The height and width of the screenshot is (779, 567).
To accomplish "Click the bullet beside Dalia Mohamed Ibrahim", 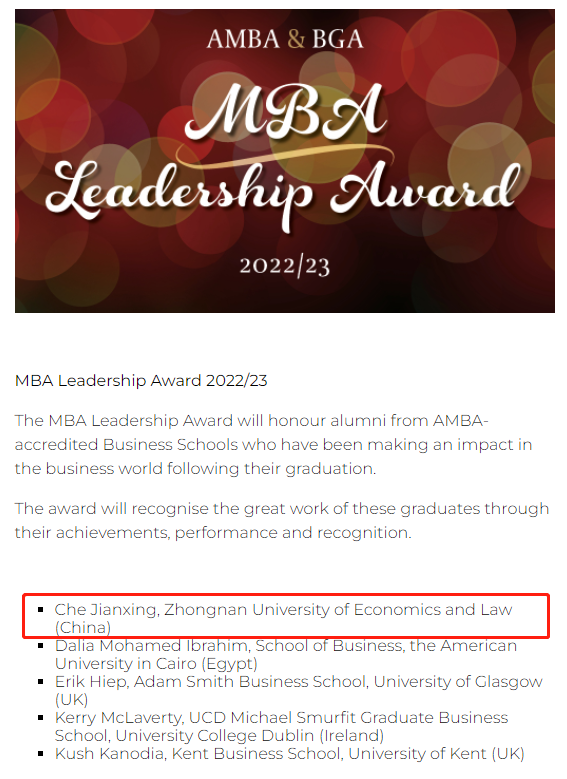I will (41, 645).
